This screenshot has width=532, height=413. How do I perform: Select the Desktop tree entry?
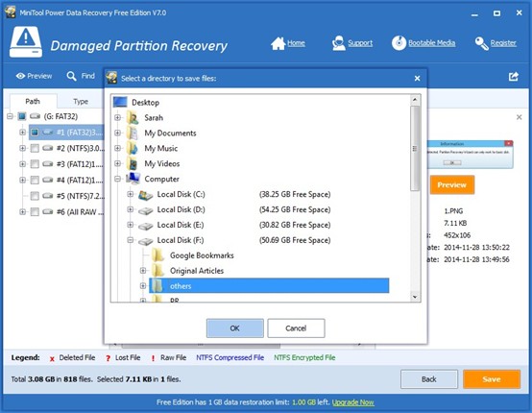coord(145,102)
